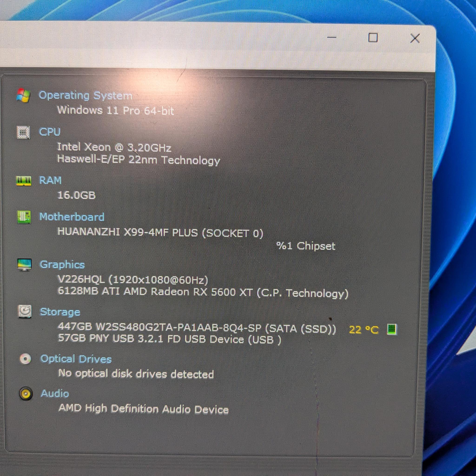This screenshot has height=476, width=476.
Task: Click the disc icon beside Optical Drives
Action: [x=25, y=359]
